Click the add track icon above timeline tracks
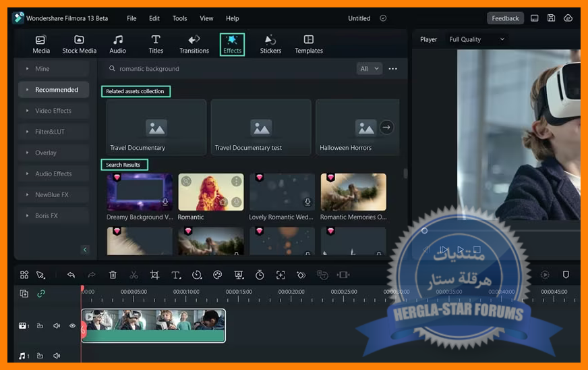This screenshot has width=588, height=370. pyautogui.click(x=24, y=294)
